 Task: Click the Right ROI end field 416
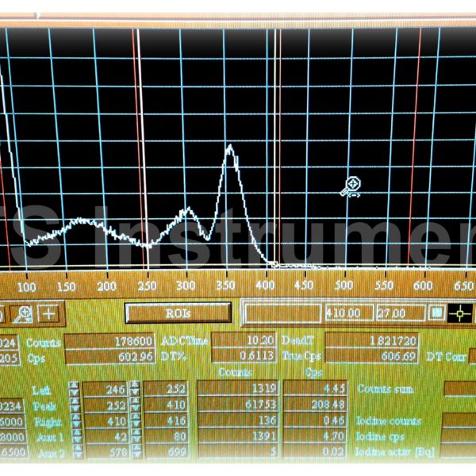pyautogui.click(x=167, y=420)
